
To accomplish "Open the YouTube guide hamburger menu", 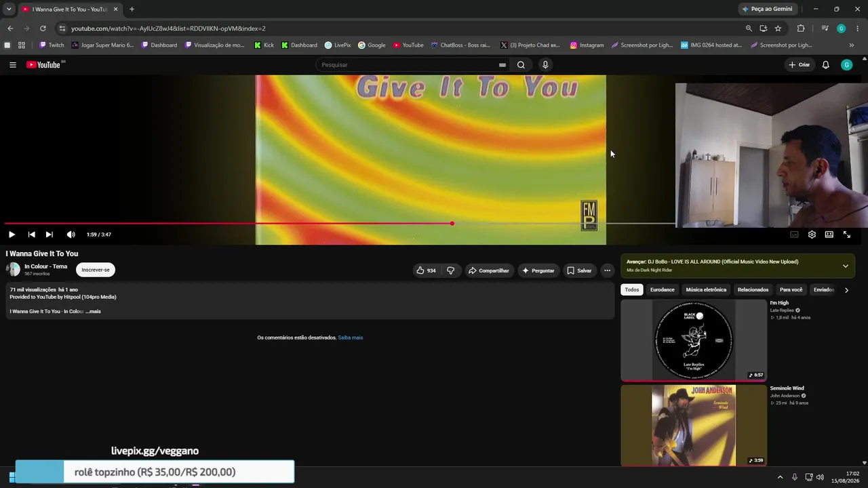I will click(x=12, y=65).
